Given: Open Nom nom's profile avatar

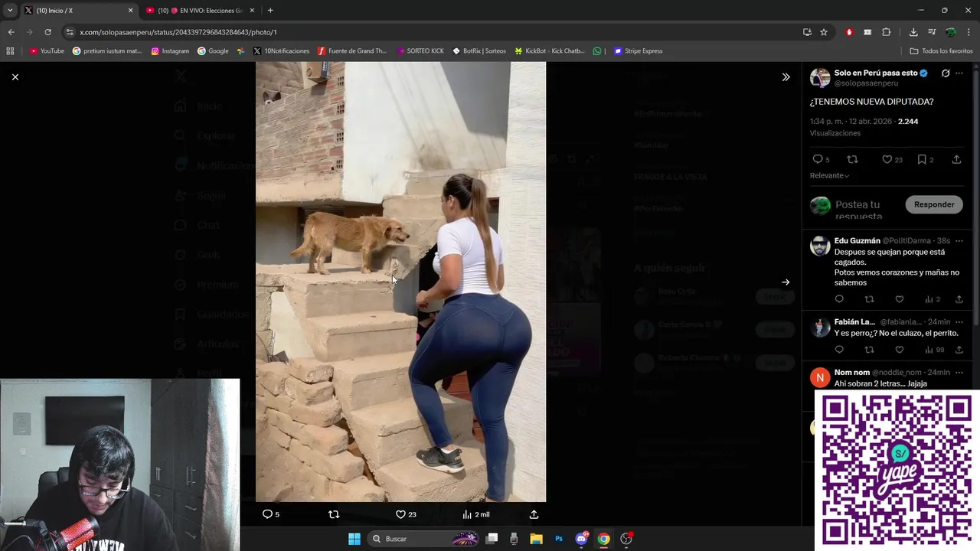Looking at the screenshot, I should [x=820, y=377].
